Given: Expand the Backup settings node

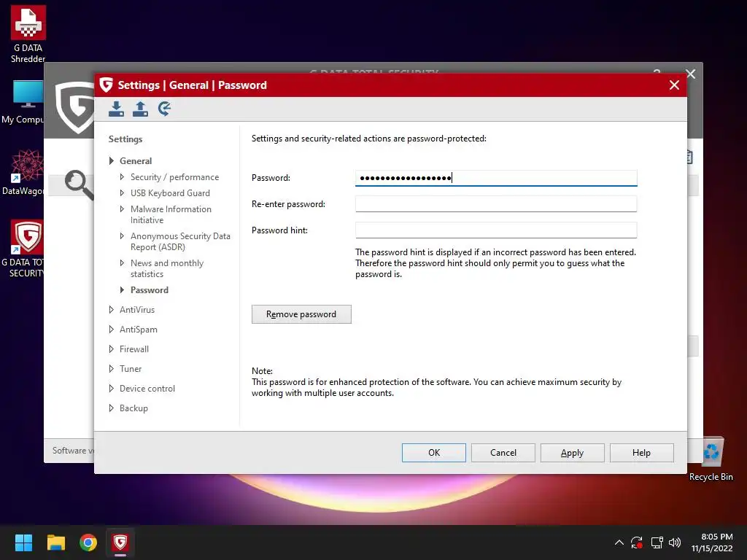Looking at the screenshot, I should [x=111, y=408].
